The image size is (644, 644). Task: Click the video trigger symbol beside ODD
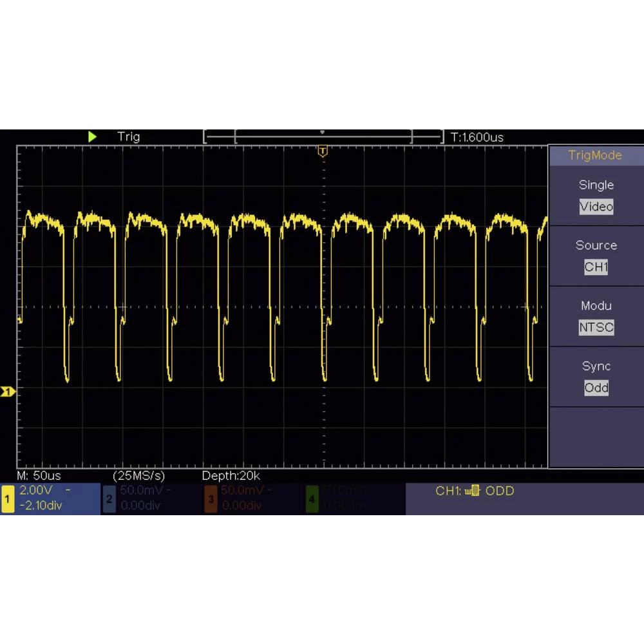(x=472, y=491)
